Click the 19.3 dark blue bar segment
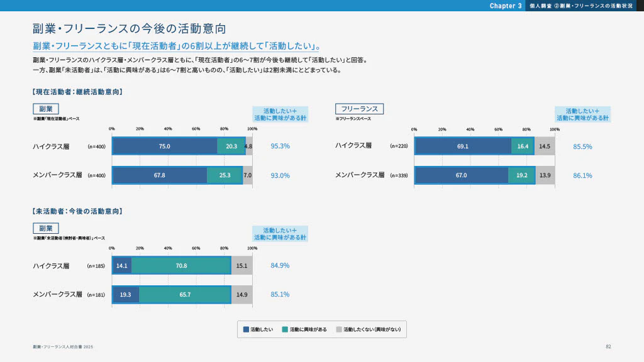This screenshot has height=362, width=644. pyautogui.click(x=125, y=295)
